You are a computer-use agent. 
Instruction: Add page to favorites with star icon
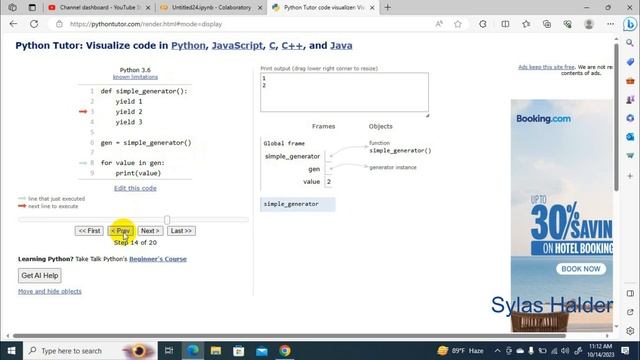tap(458, 24)
